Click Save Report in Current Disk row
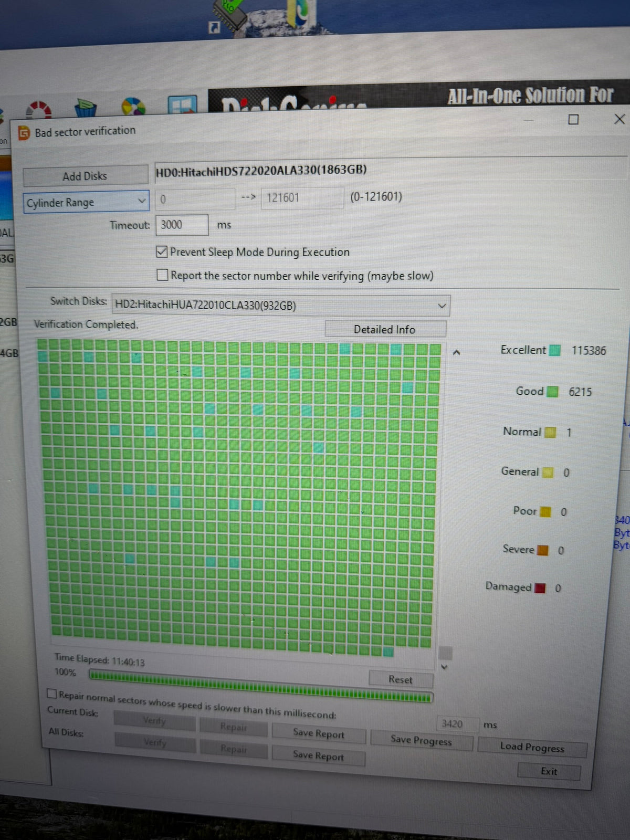Screen dimensions: 630x840 click(x=319, y=733)
